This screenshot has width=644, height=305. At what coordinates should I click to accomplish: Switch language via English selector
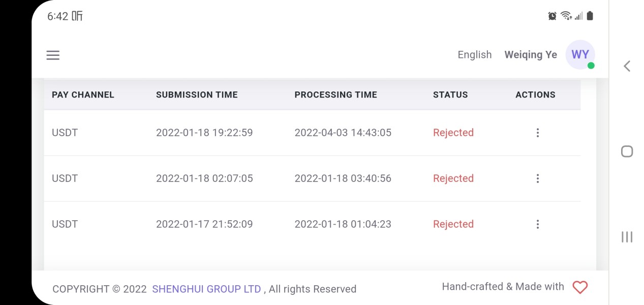(x=474, y=55)
